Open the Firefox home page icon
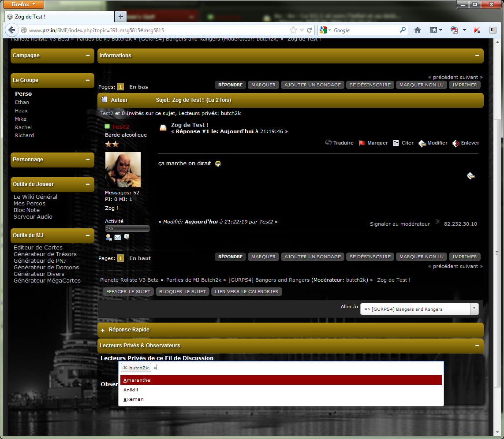This screenshot has height=439, width=504. [x=417, y=30]
